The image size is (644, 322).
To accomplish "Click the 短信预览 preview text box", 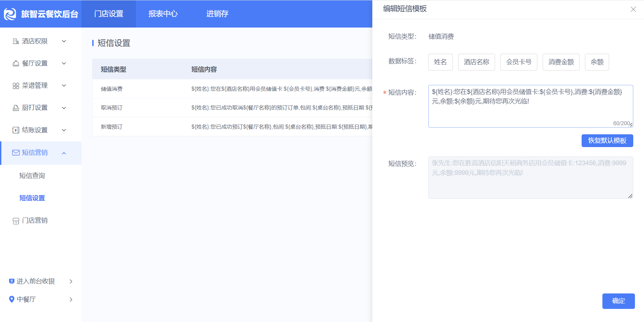I will pos(531,178).
